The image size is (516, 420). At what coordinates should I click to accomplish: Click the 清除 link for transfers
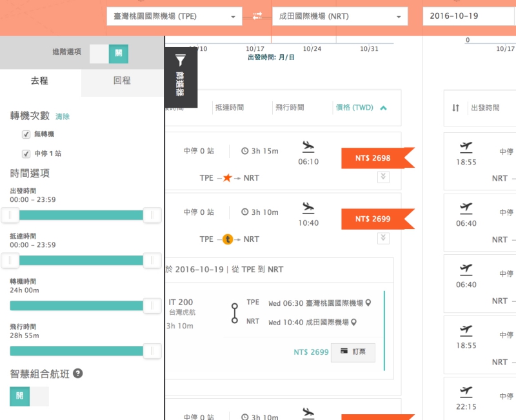pos(63,117)
